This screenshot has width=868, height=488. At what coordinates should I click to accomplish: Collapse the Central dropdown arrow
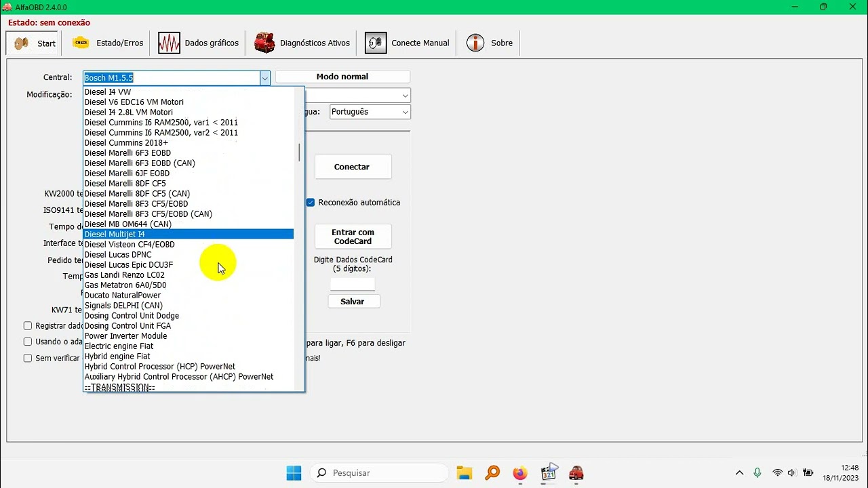point(264,78)
